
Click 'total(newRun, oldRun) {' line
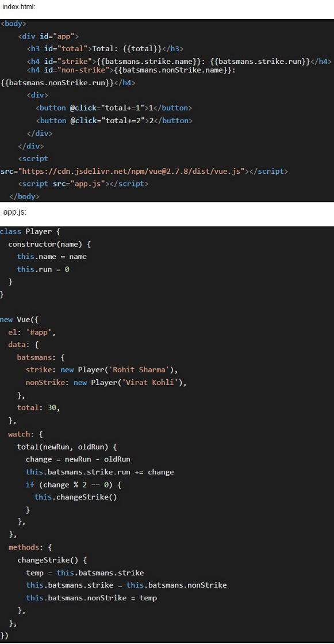[x=67, y=447]
